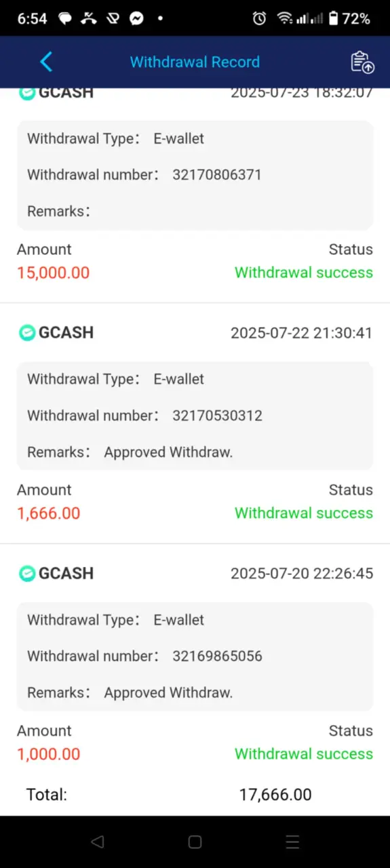Tap the back arrow in header
The width and height of the screenshot is (390, 868).
pyautogui.click(x=45, y=62)
